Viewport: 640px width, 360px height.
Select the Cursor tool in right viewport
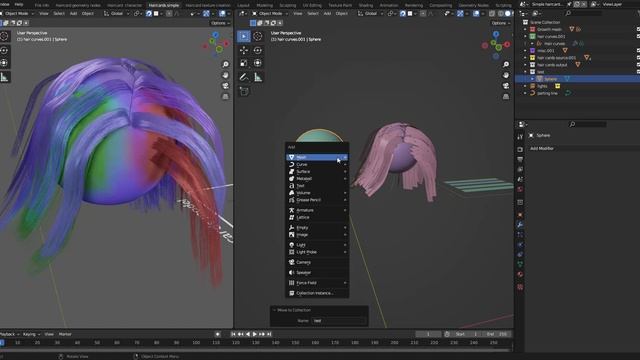[258, 36]
